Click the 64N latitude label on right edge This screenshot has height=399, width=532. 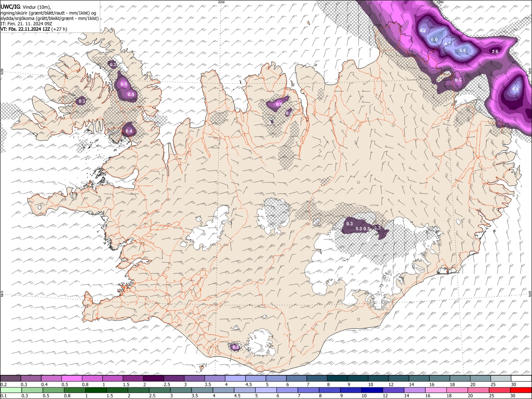pos(530,293)
